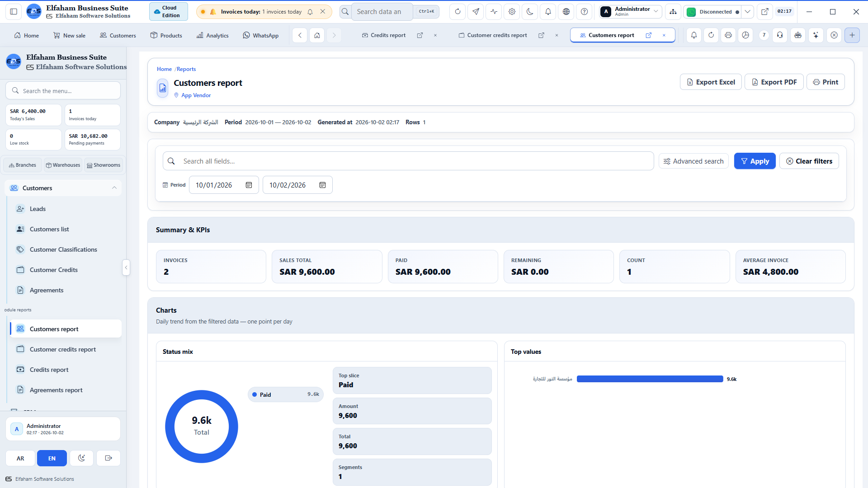Click the home icon beside tab navigation arrows

[x=317, y=35]
